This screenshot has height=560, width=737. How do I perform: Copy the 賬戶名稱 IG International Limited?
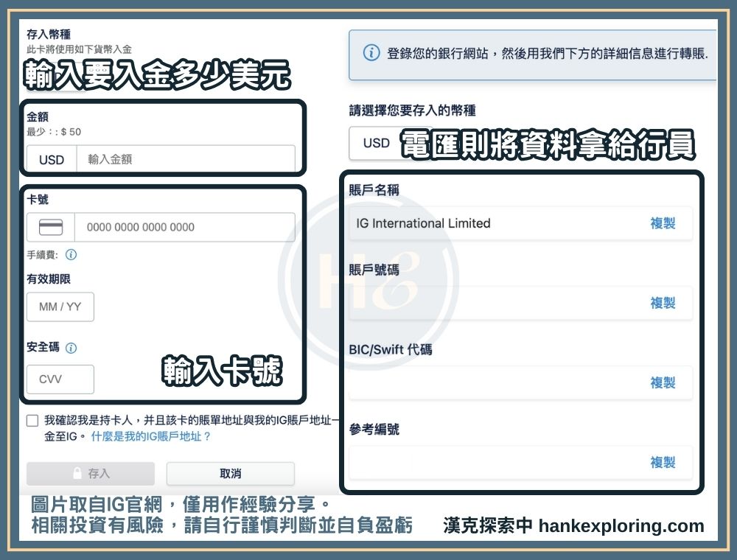(663, 223)
